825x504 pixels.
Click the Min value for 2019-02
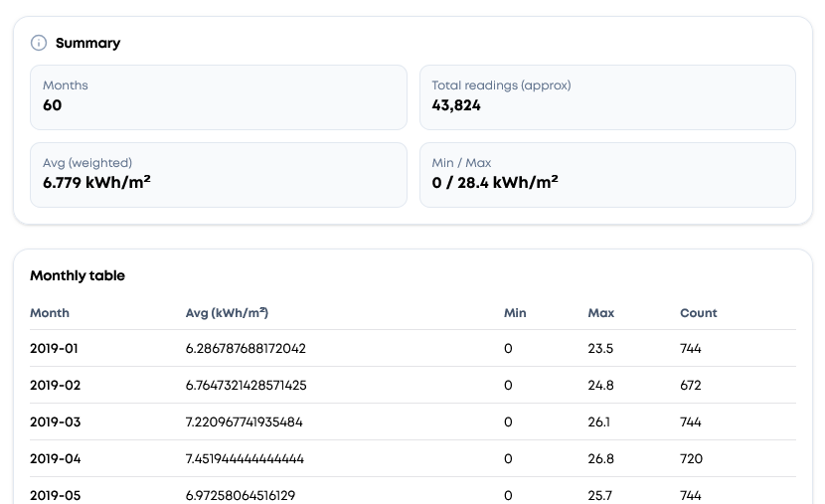click(x=508, y=385)
